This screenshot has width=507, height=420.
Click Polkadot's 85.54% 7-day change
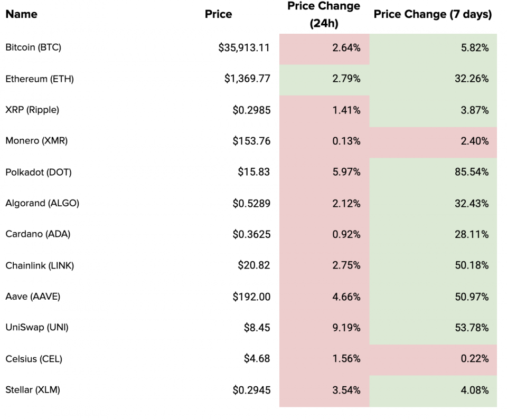click(x=471, y=172)
